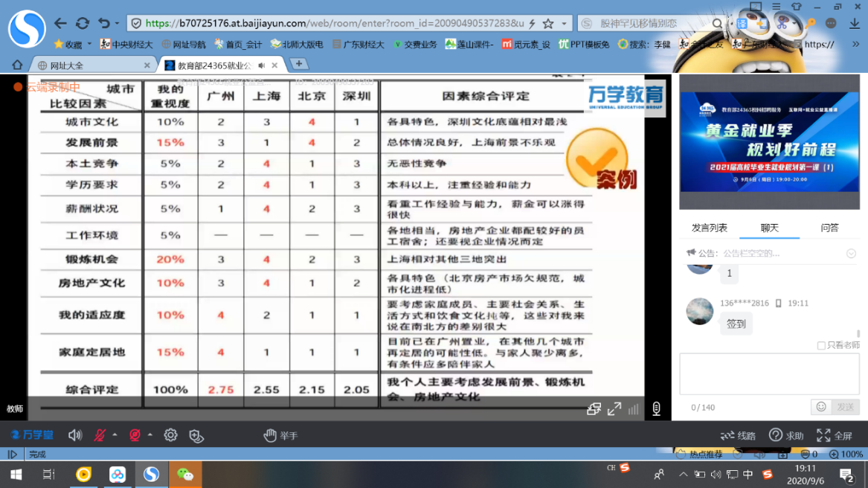868x488 pixels.
Task: Open the 交费业务 bookmark
Action: (x=415, y=45)
